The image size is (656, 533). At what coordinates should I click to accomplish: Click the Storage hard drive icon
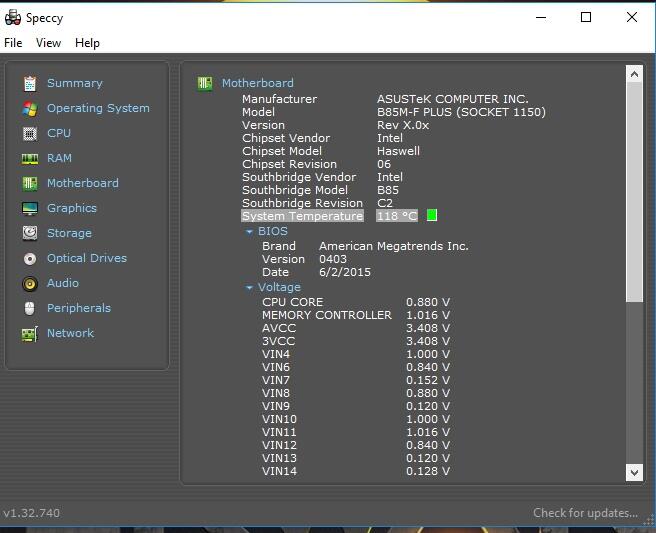point(30,233)
